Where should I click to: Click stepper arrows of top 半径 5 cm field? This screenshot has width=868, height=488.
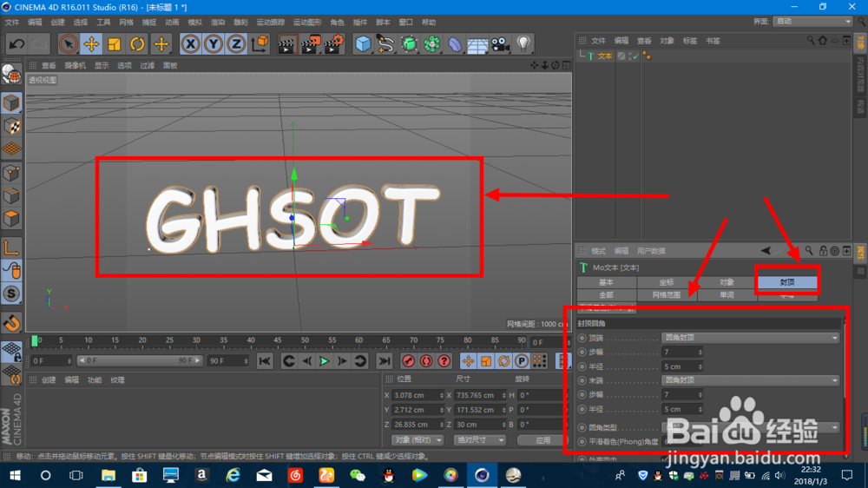pyautogui.click(x=700, y=366)
